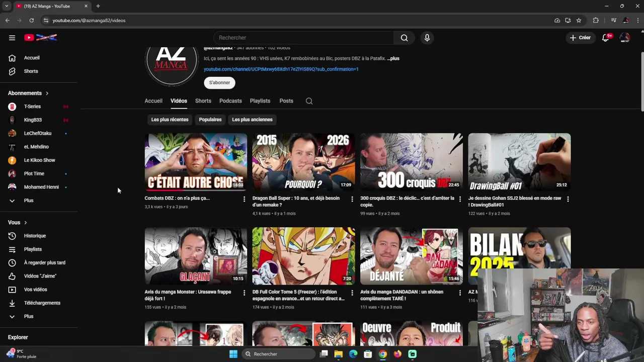644x362 pixels.
Task: Open File Explorer from taskbar
Action: click(339, 354)
